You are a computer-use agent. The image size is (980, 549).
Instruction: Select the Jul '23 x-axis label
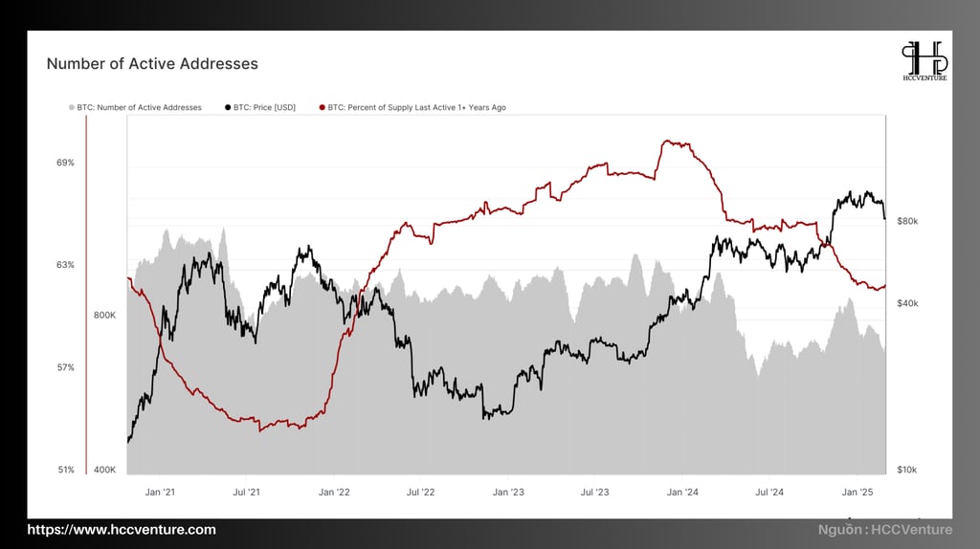coord(594,493)
